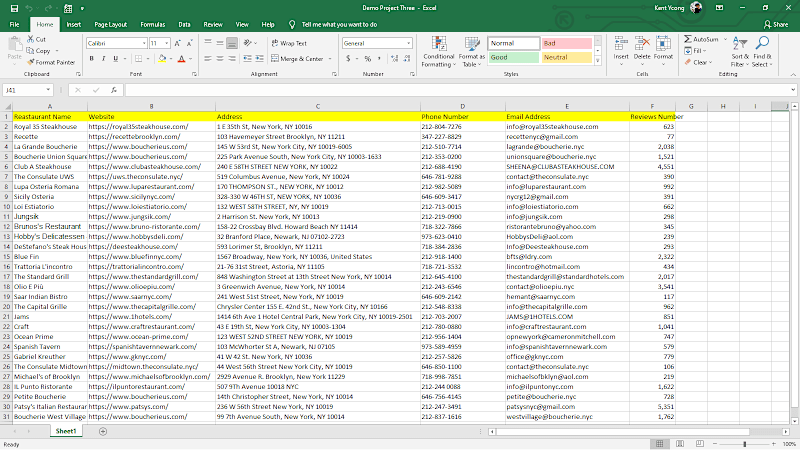The image size is (800, 450).
Task: Switch to the Formulas tab
Action: pos(153,24)
